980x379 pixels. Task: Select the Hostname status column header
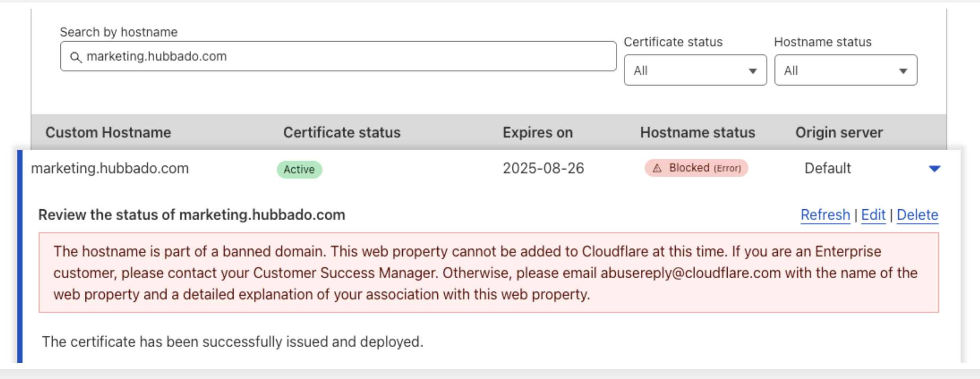coord(698,132)
